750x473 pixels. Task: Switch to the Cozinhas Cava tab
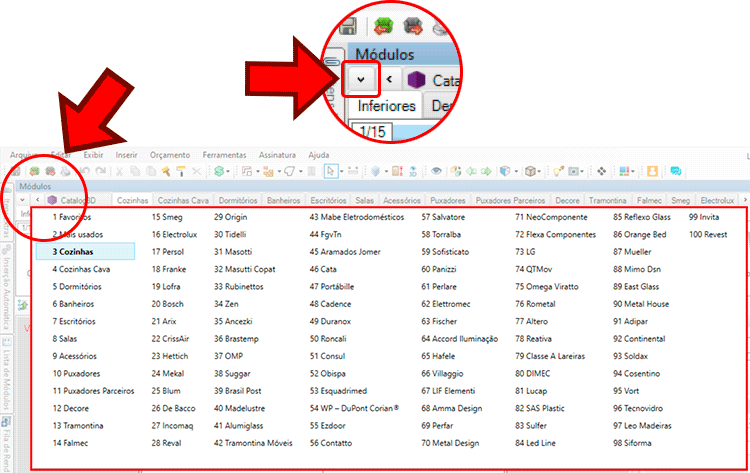click(x=183, y=200)
